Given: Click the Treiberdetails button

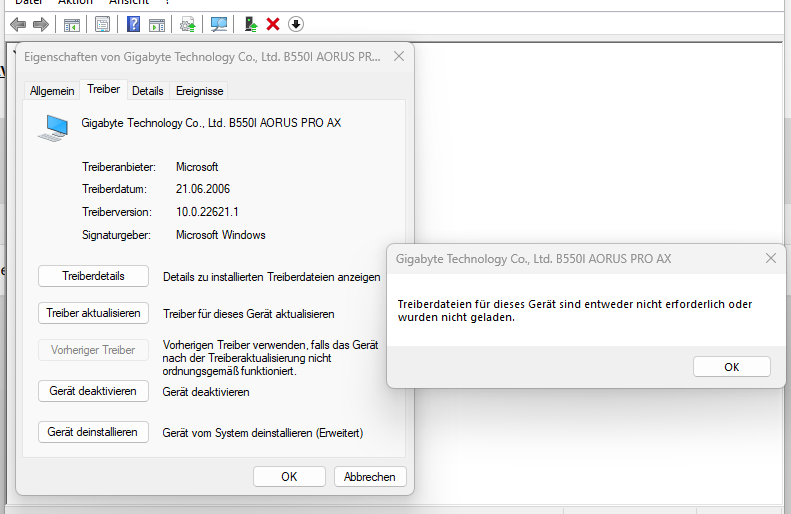Looking at the screenshot, I should coord(93,276).
